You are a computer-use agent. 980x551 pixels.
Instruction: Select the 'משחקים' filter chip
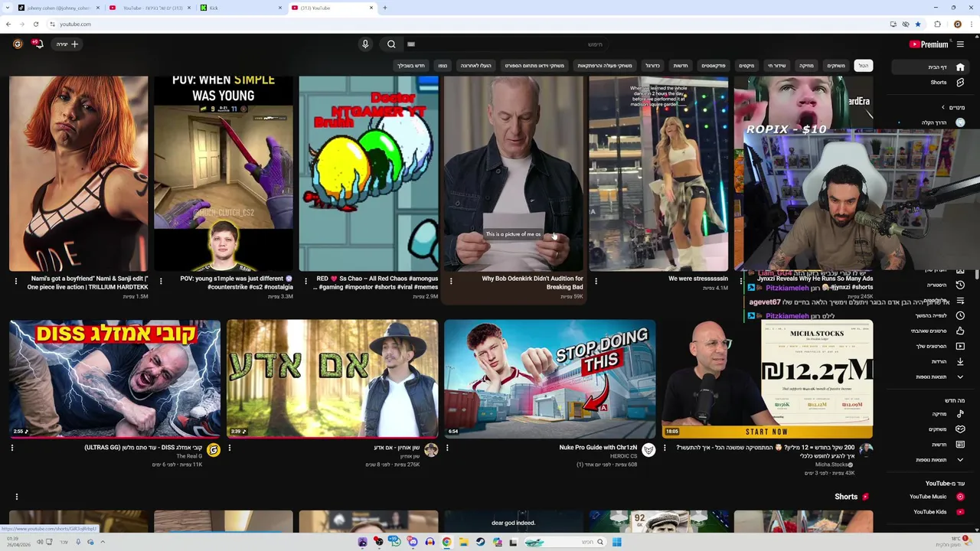pyautogui.click(x=836, y=66)
